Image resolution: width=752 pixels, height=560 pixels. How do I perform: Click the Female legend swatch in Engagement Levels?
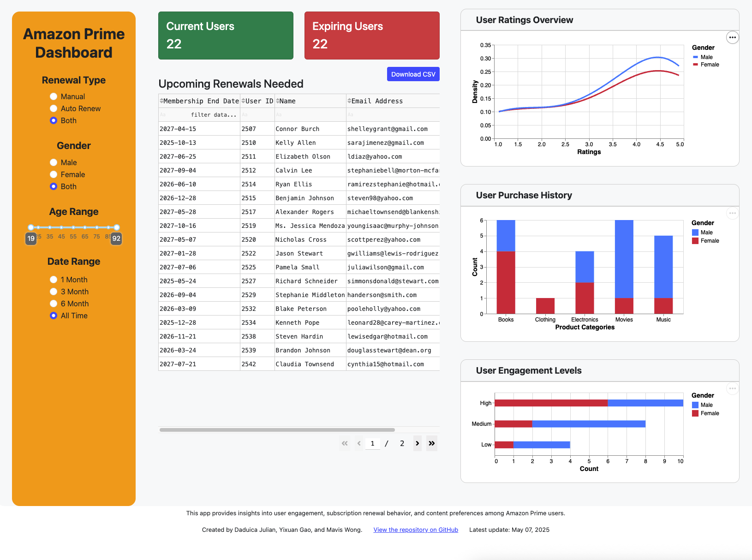coord(695,413)
